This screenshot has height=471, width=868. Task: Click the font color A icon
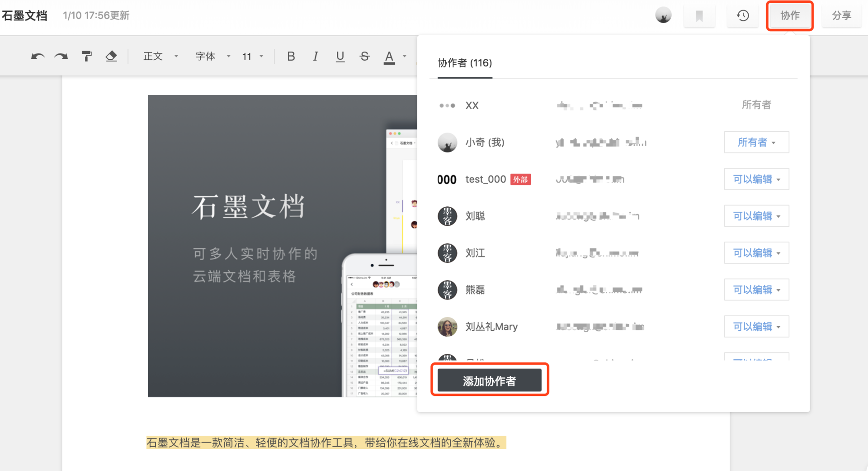click(x=389, y=57)
